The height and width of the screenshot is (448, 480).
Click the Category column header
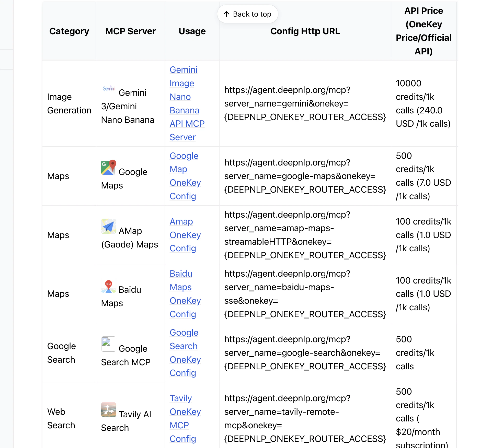69,31
